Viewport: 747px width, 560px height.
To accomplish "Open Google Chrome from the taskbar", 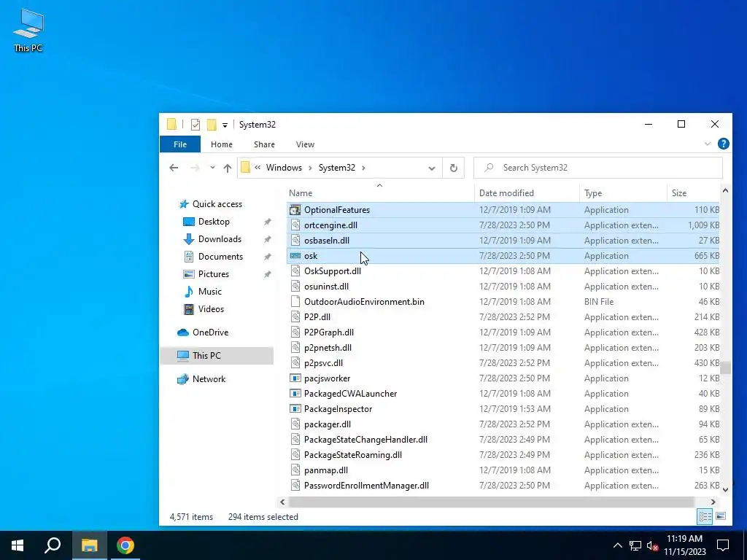I will 125,545.
